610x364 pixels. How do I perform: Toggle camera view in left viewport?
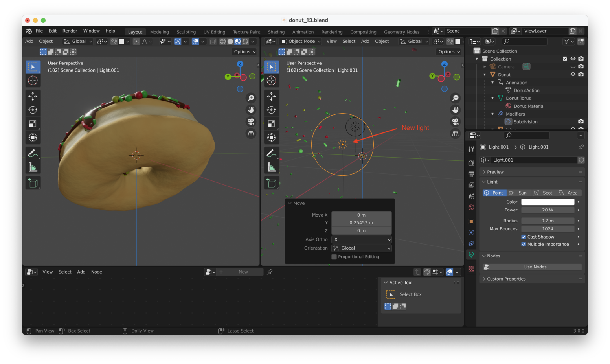[251, 122]
